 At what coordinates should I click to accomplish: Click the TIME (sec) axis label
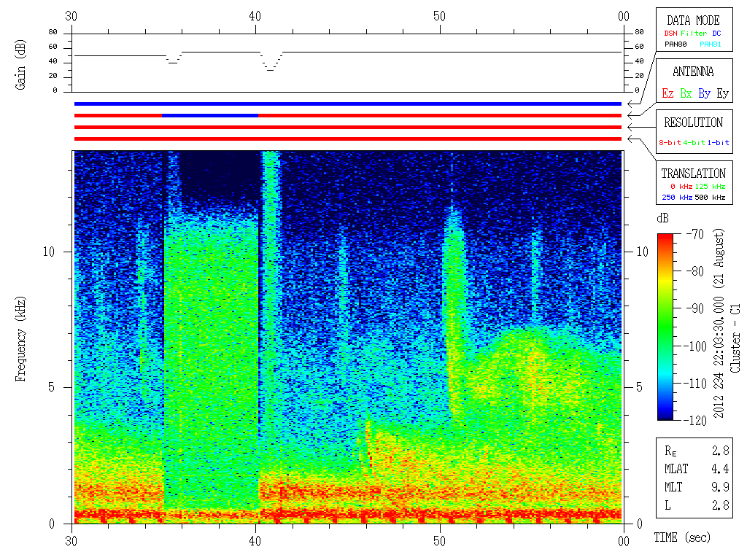[682, 537]
